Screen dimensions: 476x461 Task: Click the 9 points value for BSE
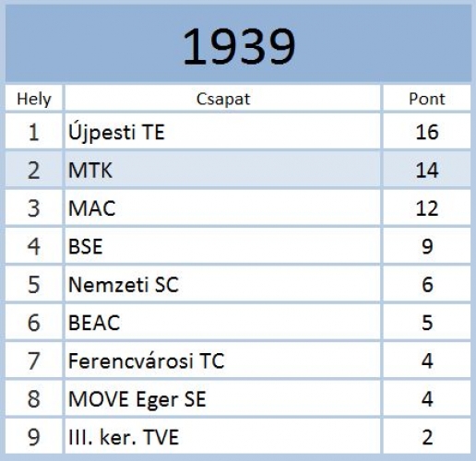(x=427, y=246)
